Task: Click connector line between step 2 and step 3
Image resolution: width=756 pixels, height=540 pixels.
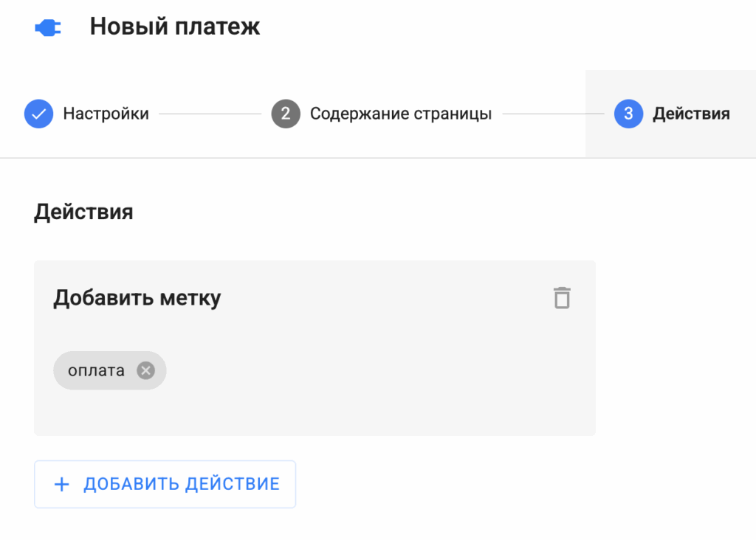Action: tap(553, 114)
